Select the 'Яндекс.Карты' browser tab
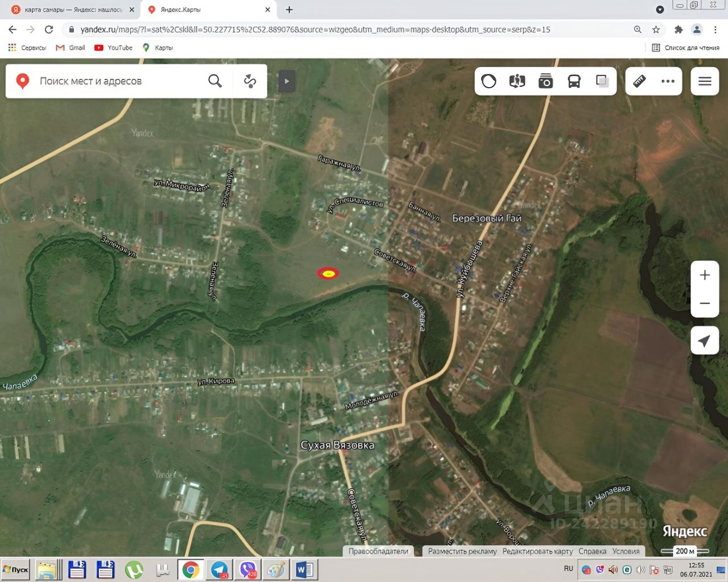728x582 pixels. (x=208, y=10)
